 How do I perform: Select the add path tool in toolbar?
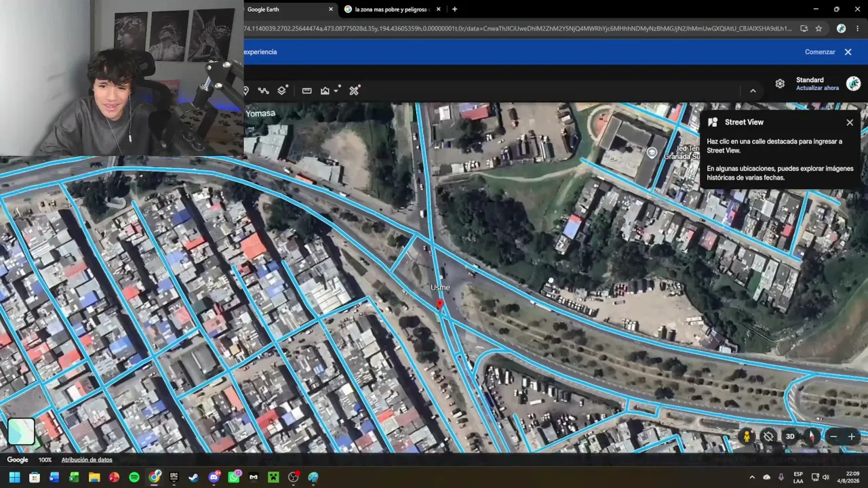[x=263, y=91]
